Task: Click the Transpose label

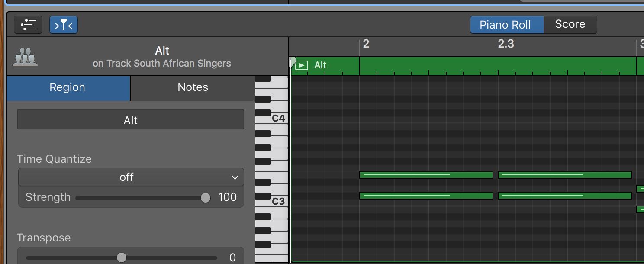Action: (x=44, y=238)
